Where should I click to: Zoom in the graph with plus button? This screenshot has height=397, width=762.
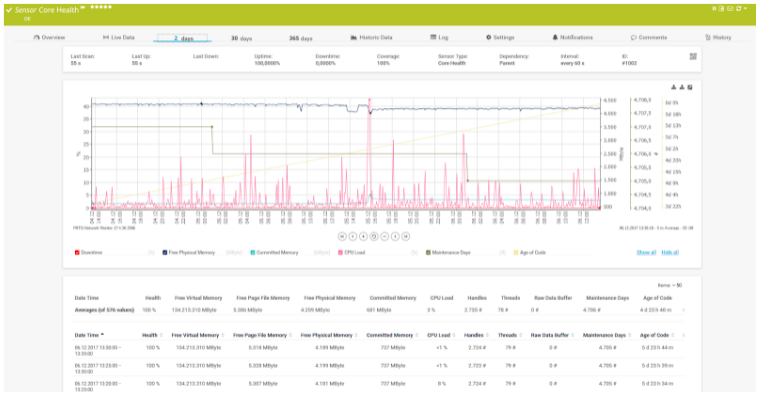point(363,237)
